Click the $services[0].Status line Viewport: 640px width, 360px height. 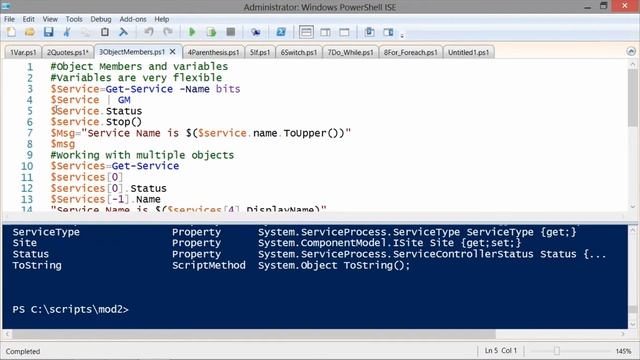[109, 189]
